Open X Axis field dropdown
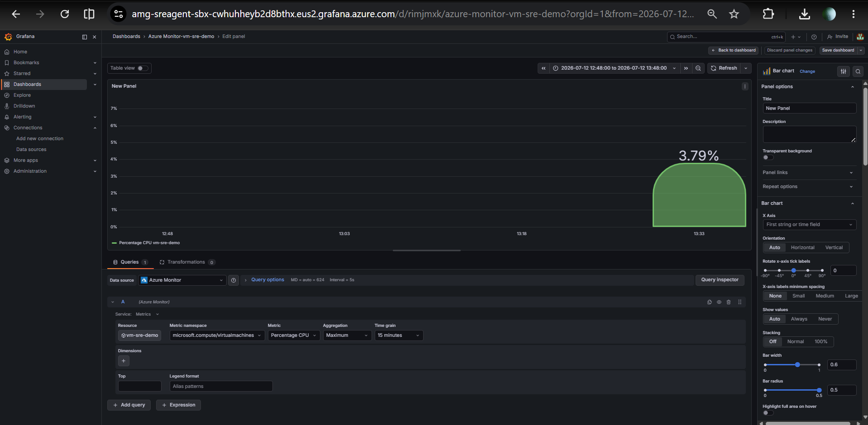Viewport: 868px width, 425px height. click(809, 225)
